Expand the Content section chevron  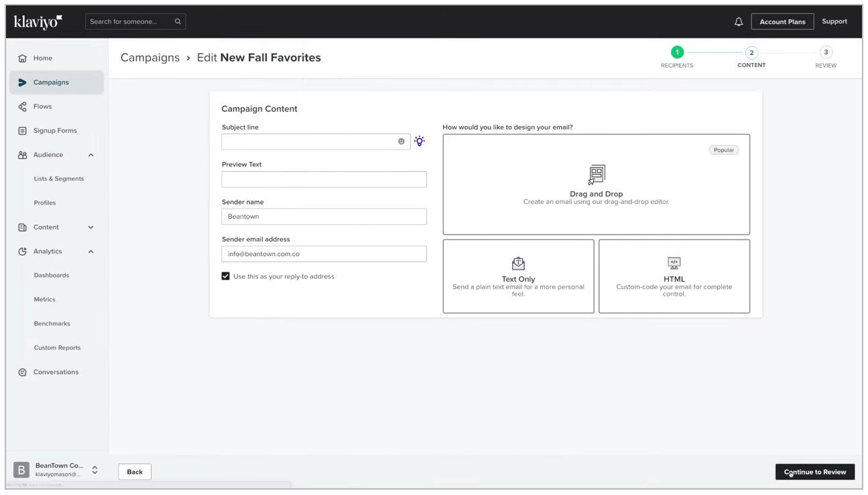click(90, 227)
